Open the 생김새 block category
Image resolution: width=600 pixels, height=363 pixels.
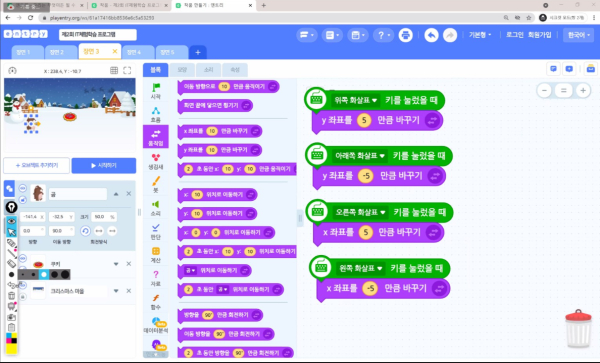(156, 161)
